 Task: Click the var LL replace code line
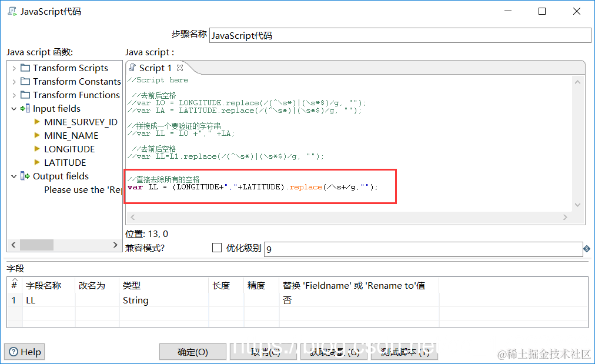(x=253, y=187)
